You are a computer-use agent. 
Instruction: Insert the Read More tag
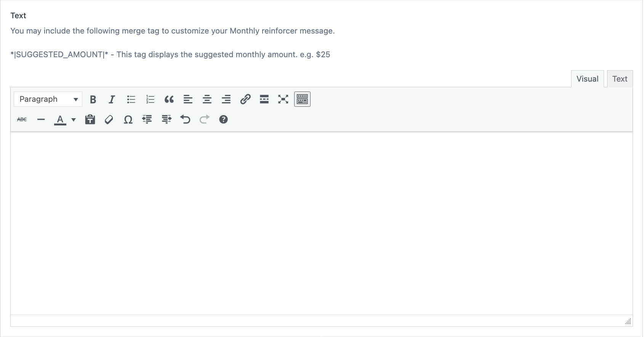click(x=264, y=99)
